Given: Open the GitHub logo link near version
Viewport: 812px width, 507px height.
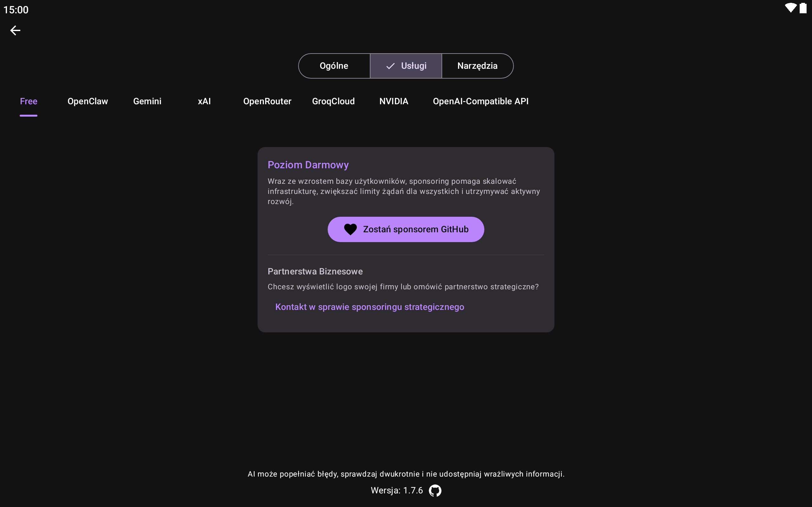Looking at the screenshot, I should (435, 491).
